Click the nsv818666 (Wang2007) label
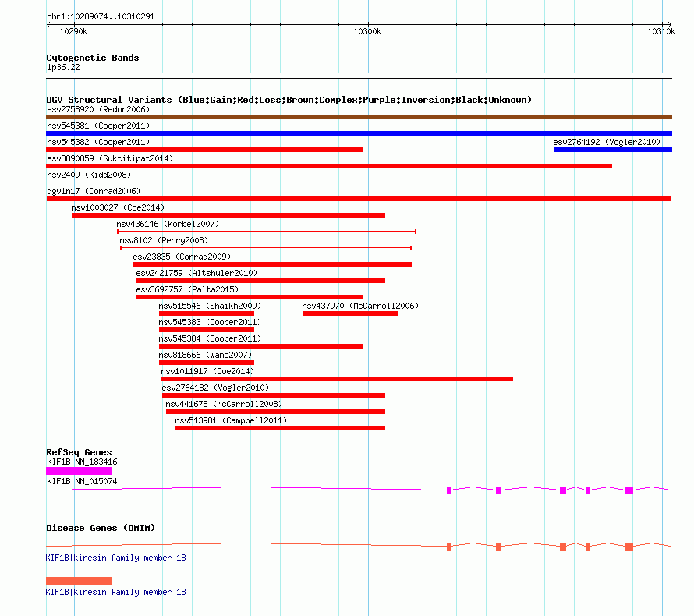 click(205, 355)
